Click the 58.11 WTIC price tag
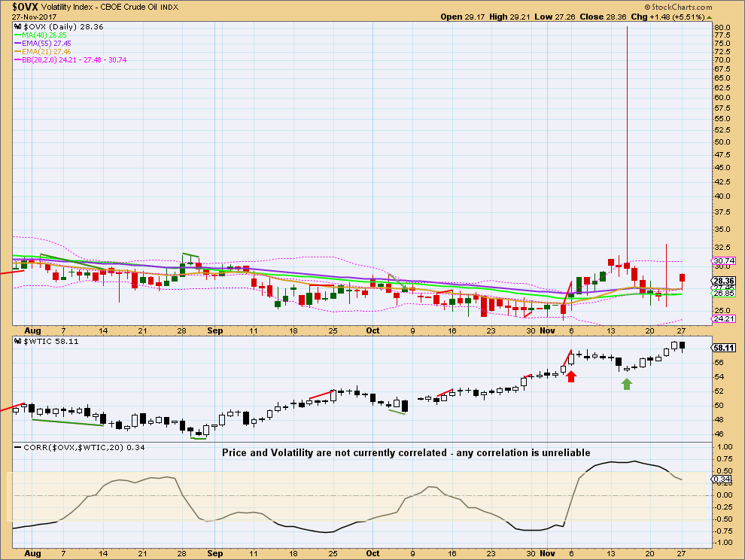Viewport: 745px width, 560px height. 724,348
